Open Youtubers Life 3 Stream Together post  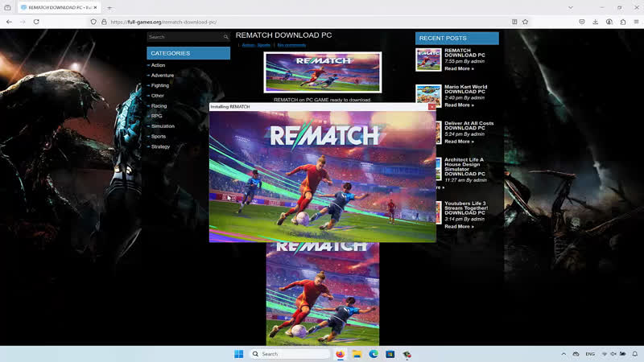[466, 208]
